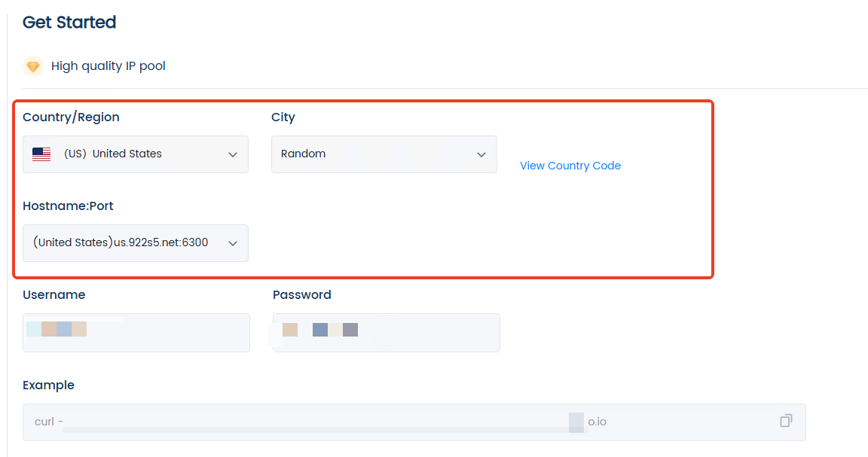Click the Hostname:Port field label

(x=68, y=206)
